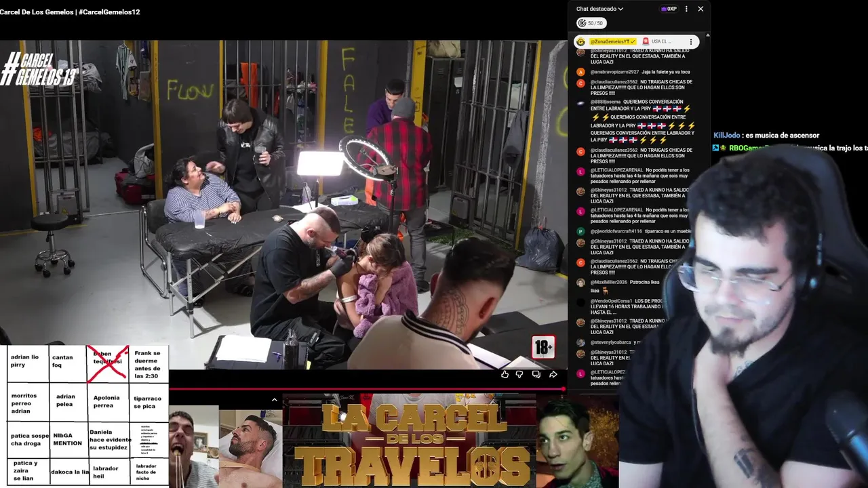Click bingo cell 'patica sospecha droga'
Viewport: 868px width, 488px height.
[26, 440]
